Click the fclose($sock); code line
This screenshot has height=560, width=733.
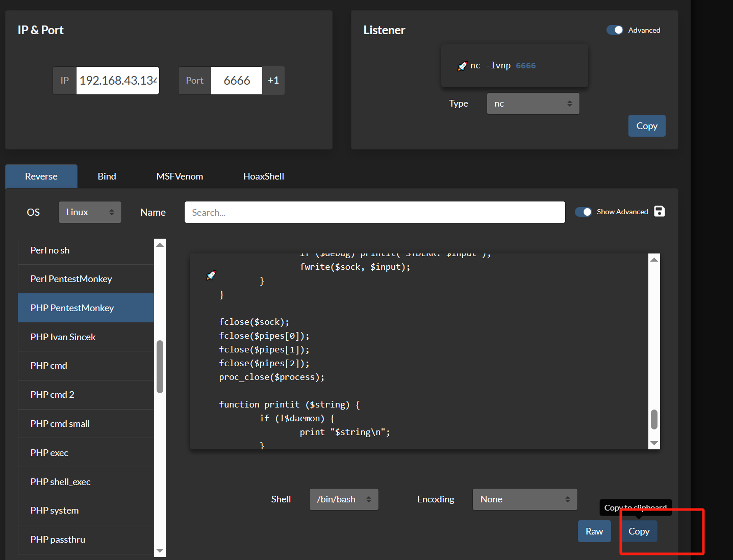coord(254,322)
